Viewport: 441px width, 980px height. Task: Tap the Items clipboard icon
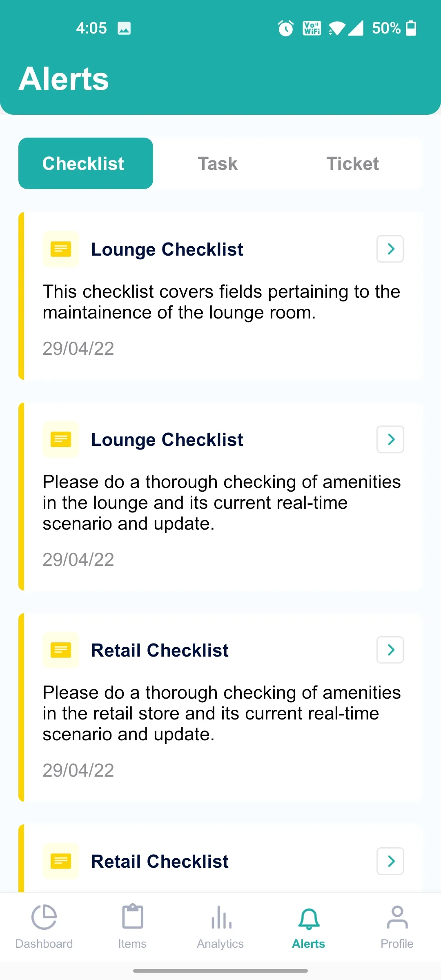[132, 916]
